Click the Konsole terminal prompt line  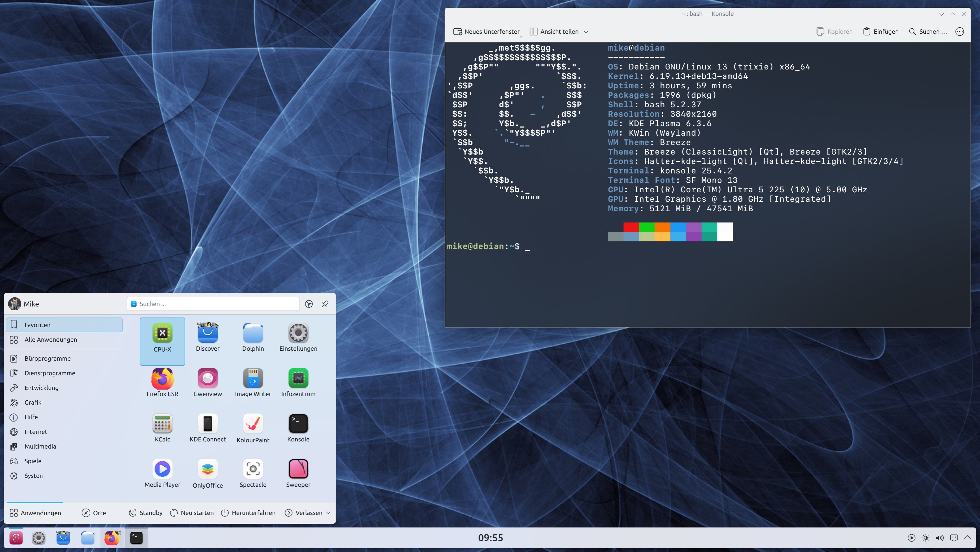[x=488, y=246]
